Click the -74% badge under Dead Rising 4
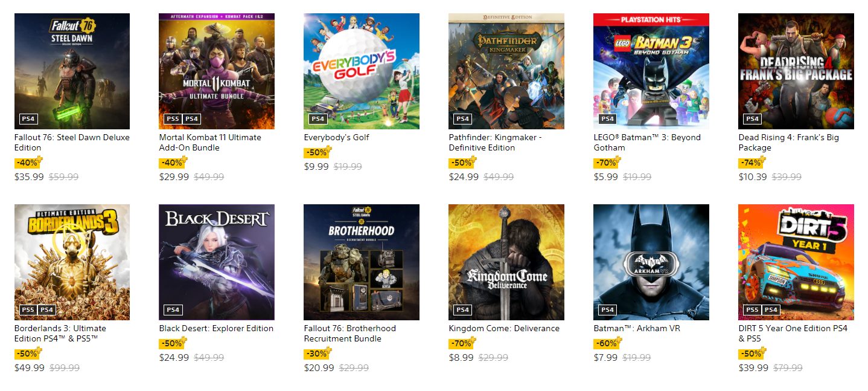The width and height of the screenshot is (868, 391). [753, 163]
